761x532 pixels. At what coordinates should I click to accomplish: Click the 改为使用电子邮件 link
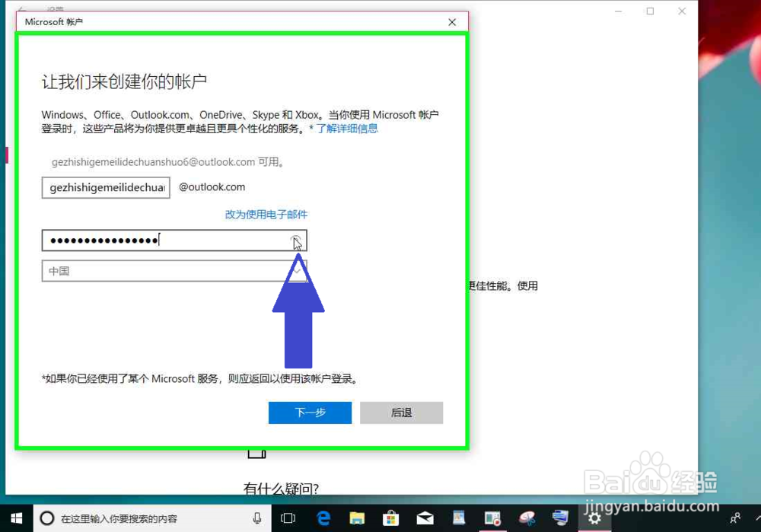point(266,215)
